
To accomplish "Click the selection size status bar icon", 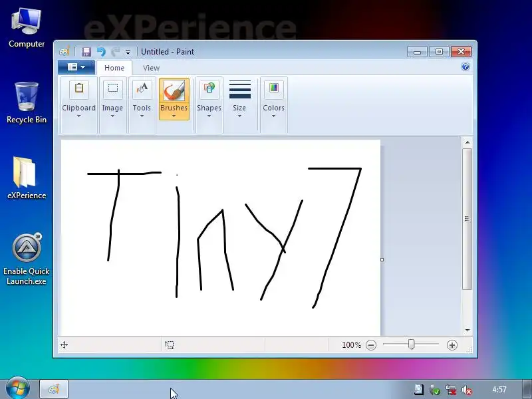I will tap(170, 345).
